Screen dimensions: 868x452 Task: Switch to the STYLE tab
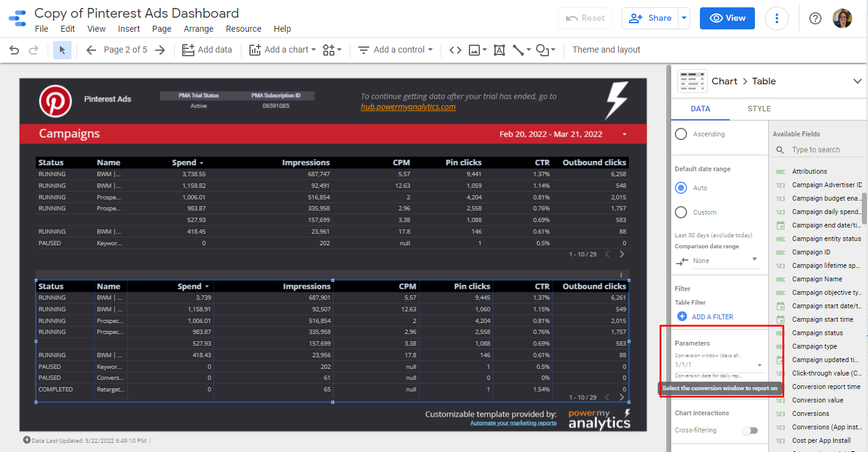pos(759,108)
